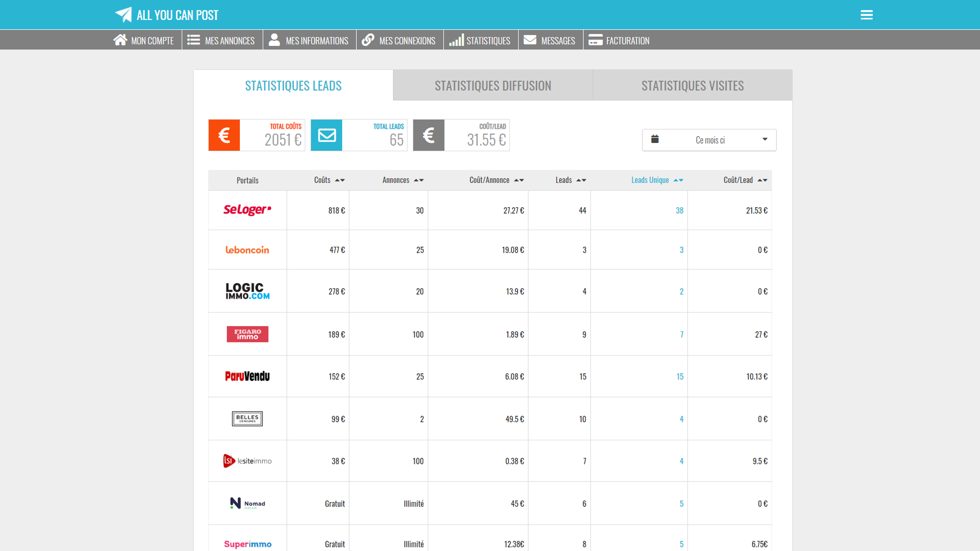The image size is (980, 551).
Task: Click the calendar icon in period selector
Action: click(x=655, y=139)
